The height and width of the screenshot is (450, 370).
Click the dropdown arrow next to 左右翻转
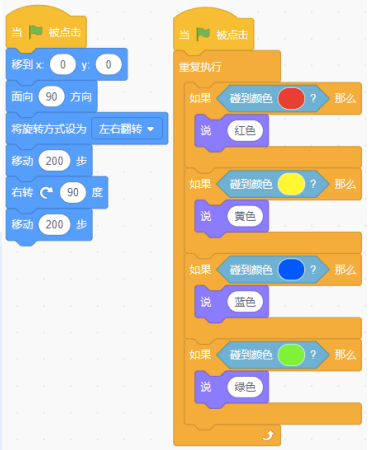point(151,129)
